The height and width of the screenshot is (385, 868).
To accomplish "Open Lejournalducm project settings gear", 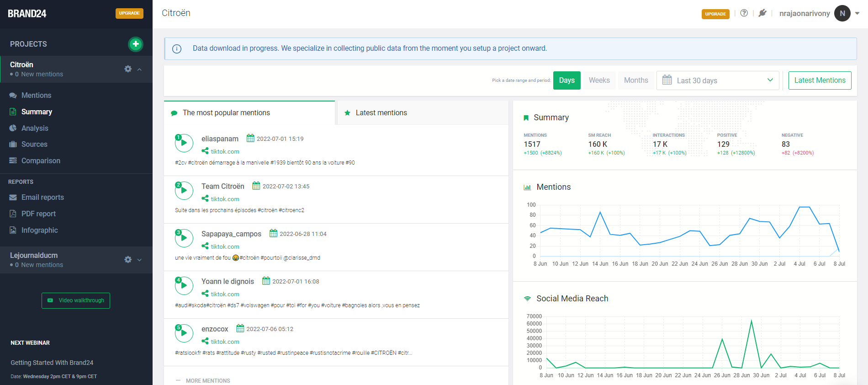I will coord(128,260).
